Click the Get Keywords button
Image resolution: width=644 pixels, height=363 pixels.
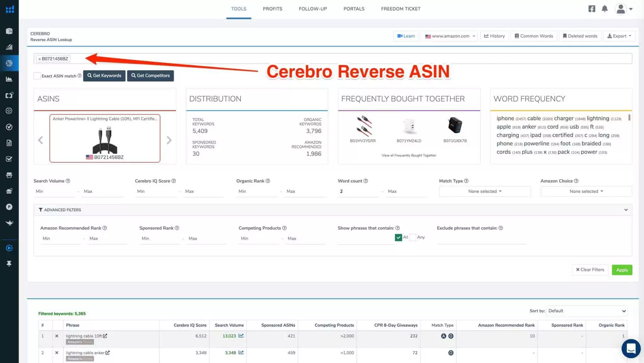pos(104,76)
